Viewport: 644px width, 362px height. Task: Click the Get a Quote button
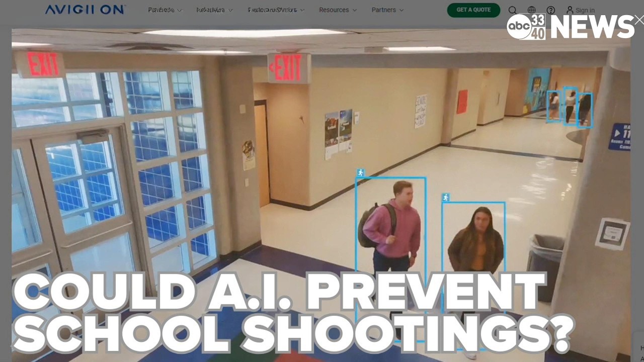point(473,10)
